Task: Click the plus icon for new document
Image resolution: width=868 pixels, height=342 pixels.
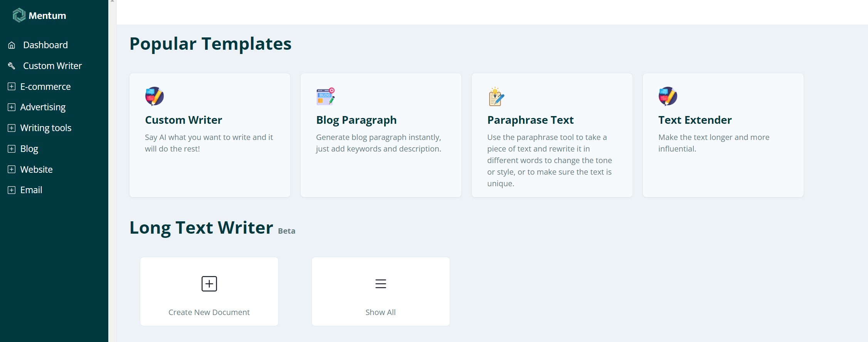Action: click(x=209, y=284)
